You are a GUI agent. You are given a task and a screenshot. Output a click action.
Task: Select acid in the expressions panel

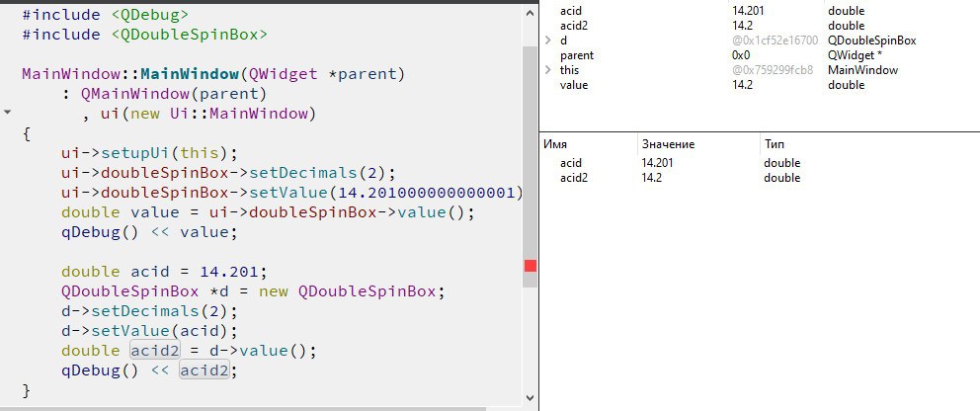[x=571, y=163]
